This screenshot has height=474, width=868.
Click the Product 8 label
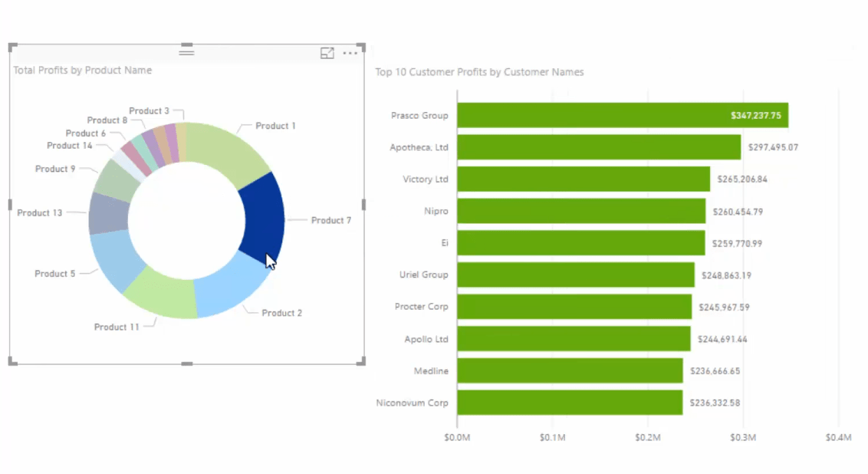107,120
